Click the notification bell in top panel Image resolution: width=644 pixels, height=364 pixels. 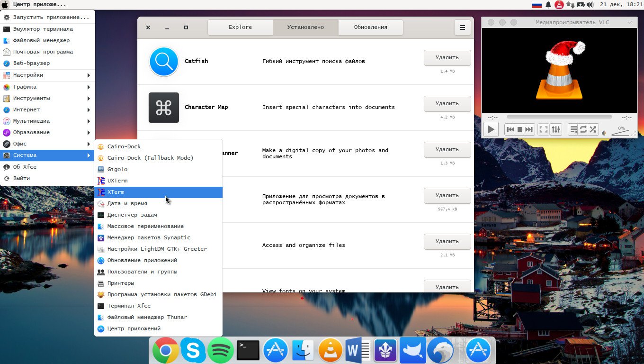point(548,5)
